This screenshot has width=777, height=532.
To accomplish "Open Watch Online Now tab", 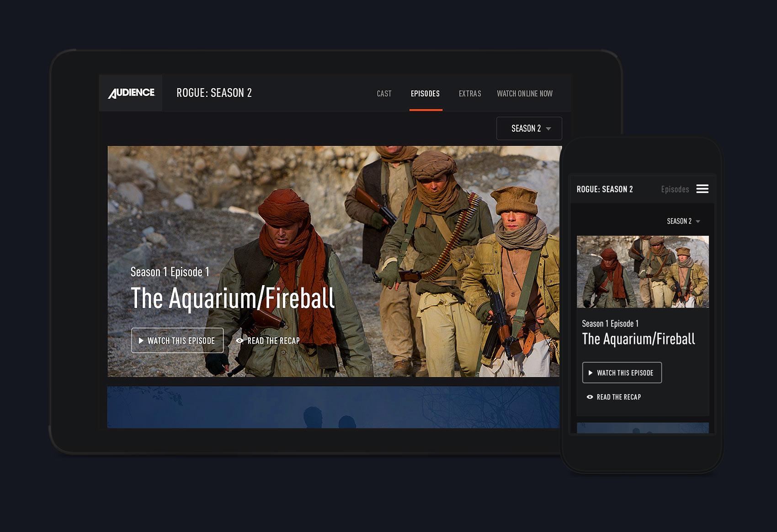I will [525, 93].
